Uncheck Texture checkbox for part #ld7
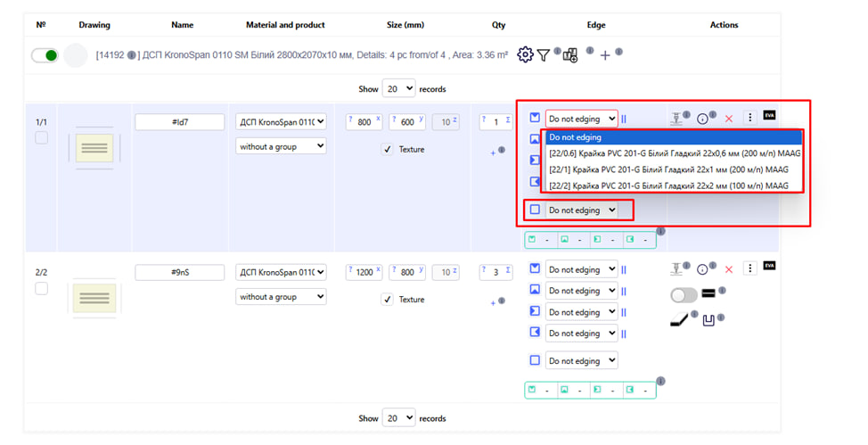The height and width of the screenshot is (445, 868). [387, 150]
